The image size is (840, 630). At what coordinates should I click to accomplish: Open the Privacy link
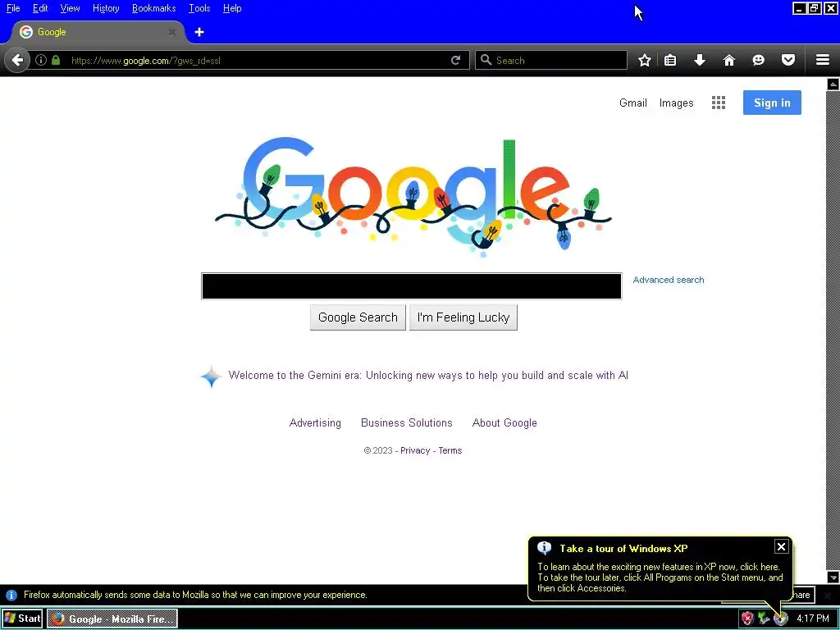[415, 450]
